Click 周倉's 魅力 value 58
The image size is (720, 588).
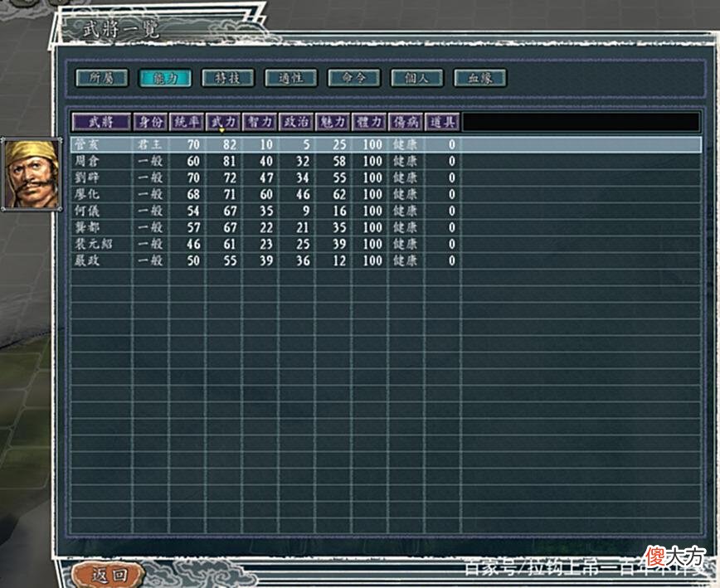(339, 161)
